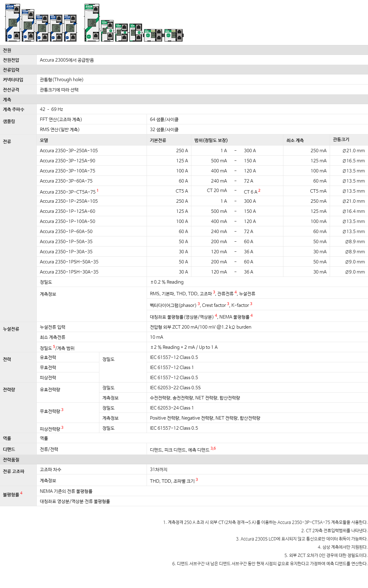The height and width of the screenshot is (588, 368).
Task: Click the 'NEMA 기준의 전류 불평형률' row
Action: 202,491
